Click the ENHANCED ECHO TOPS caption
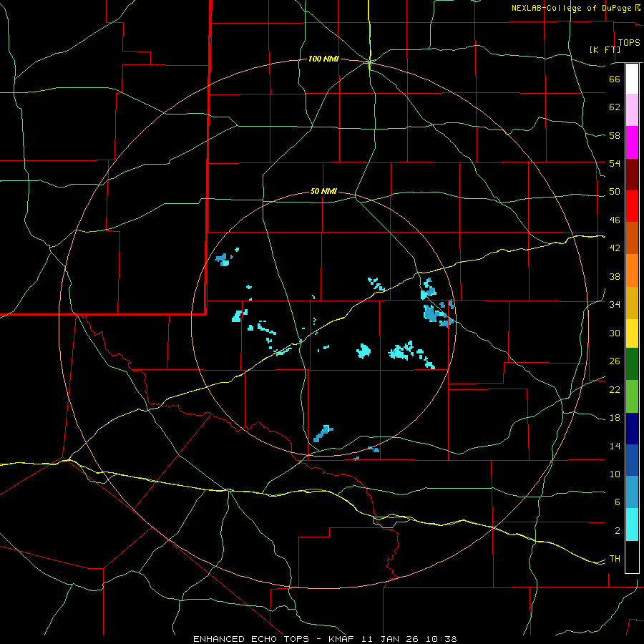 click(x=251, y=639)
